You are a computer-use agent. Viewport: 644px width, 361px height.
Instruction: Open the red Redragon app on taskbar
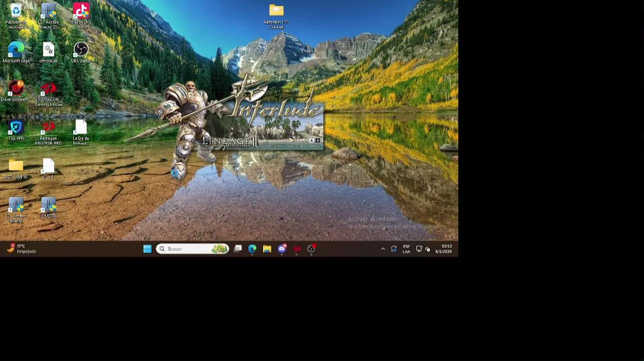click(x=296, y=249)
